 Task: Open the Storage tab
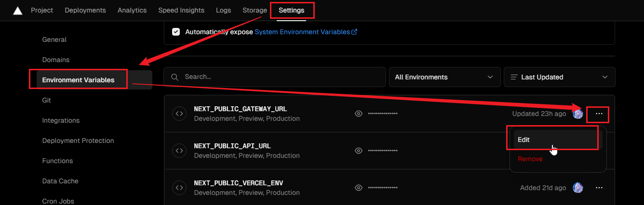pyautogui.click(x=255, y=10)
